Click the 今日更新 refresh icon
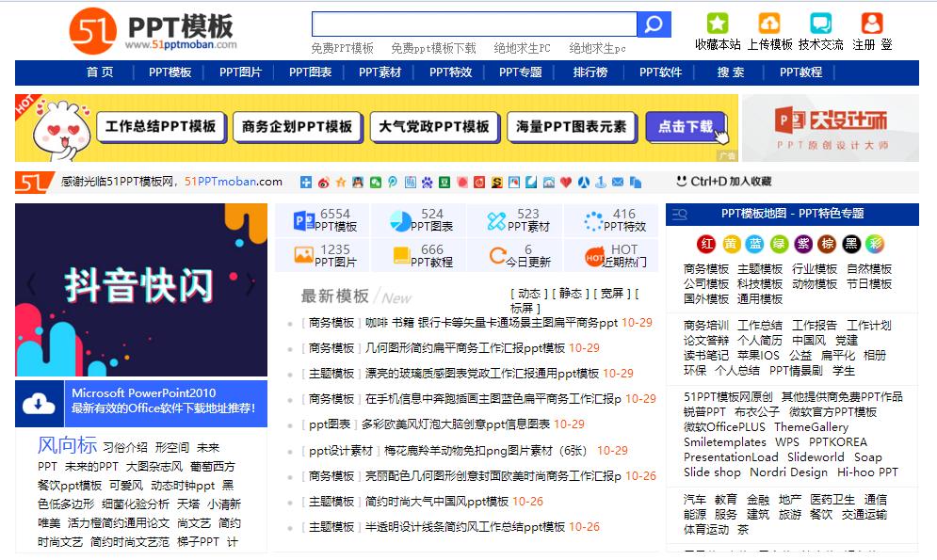The width and height of the screenshot is (937, 560). [496, 252]
